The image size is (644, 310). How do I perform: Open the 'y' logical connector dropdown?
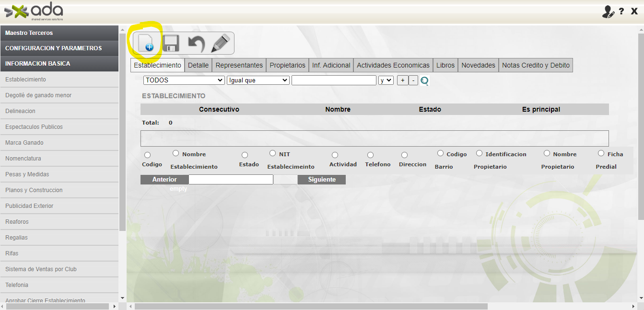click(386, 80)
